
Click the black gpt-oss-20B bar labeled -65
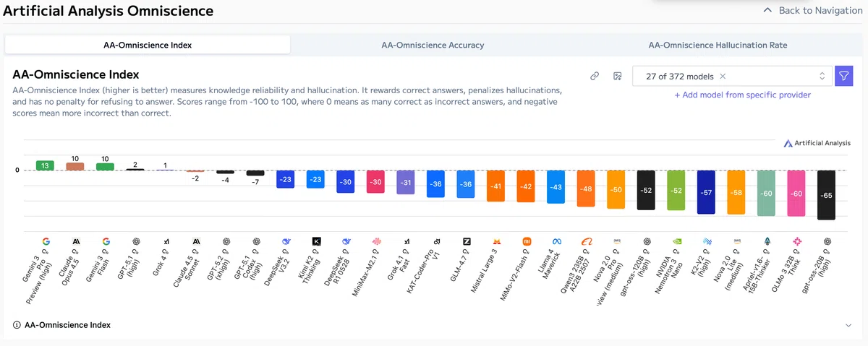[826, 195]
